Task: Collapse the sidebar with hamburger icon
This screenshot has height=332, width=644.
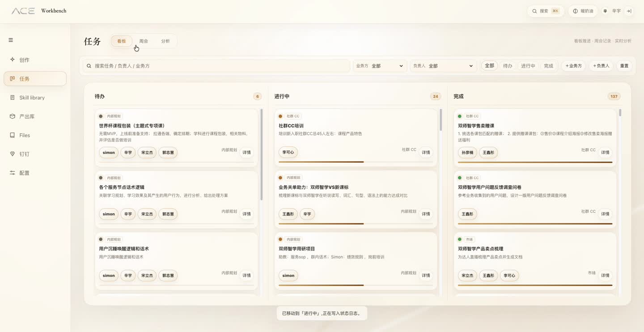Action: 11,40
